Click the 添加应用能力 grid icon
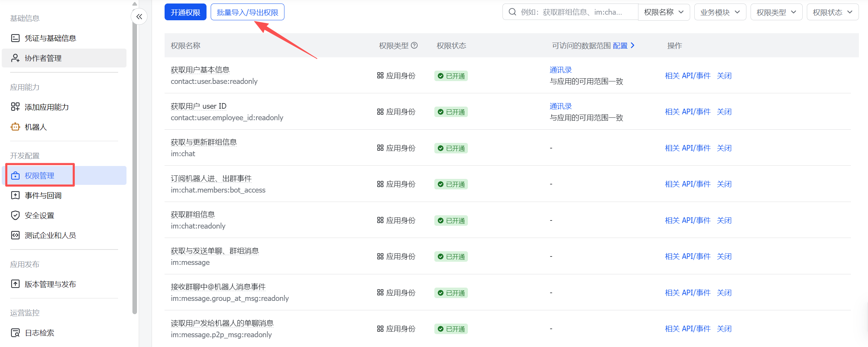 tap(15, 107)
